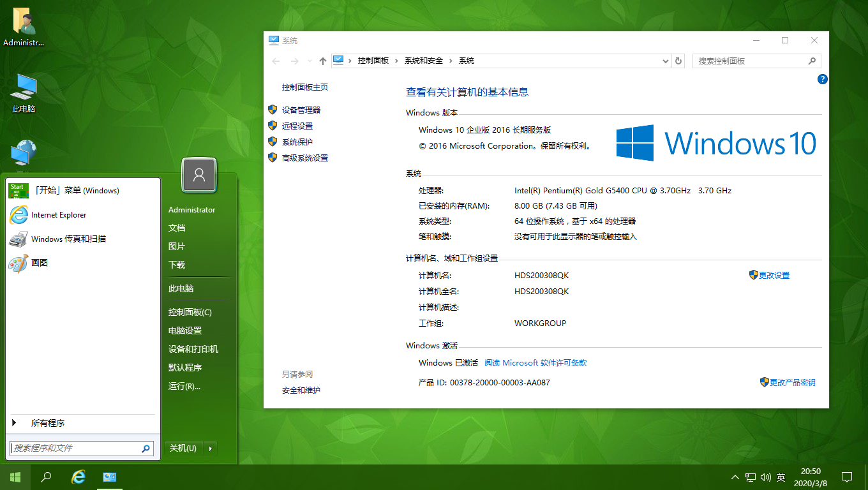Open the address bar history dropdown

[x=666, y=61]
